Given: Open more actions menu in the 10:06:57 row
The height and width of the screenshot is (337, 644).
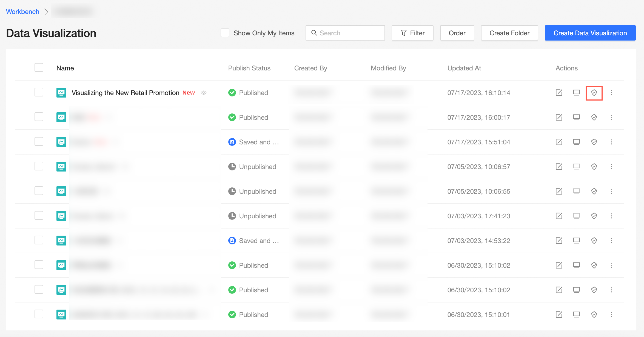Looking at the screenshot, I should [611, 167].
